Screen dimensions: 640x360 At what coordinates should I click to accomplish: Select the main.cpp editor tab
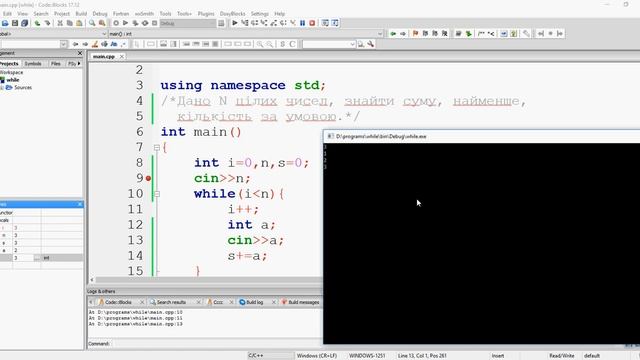click(104, 57)
